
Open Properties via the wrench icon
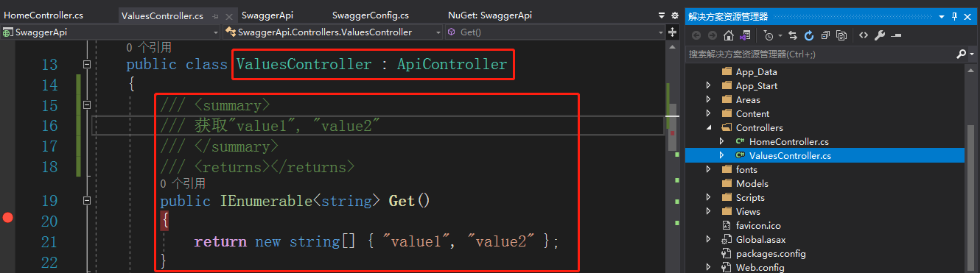pyautogui.click(x=879, y=35)
